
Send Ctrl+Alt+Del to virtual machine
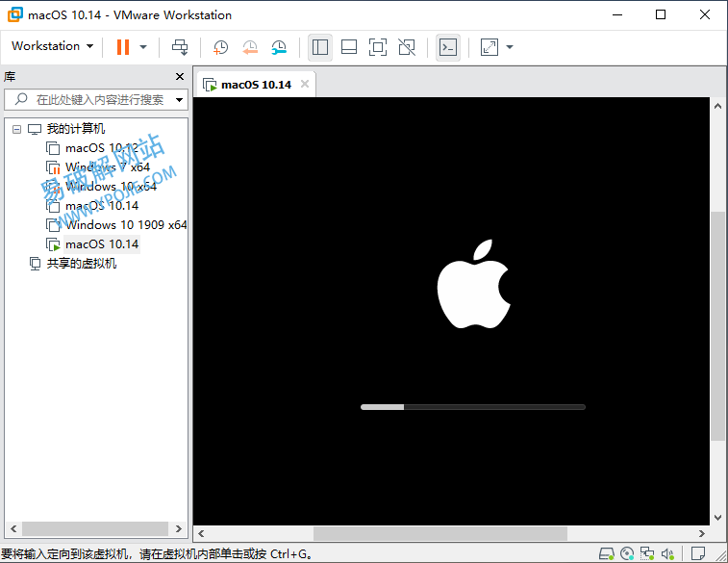pyautogui.click(x=180, y=47)
